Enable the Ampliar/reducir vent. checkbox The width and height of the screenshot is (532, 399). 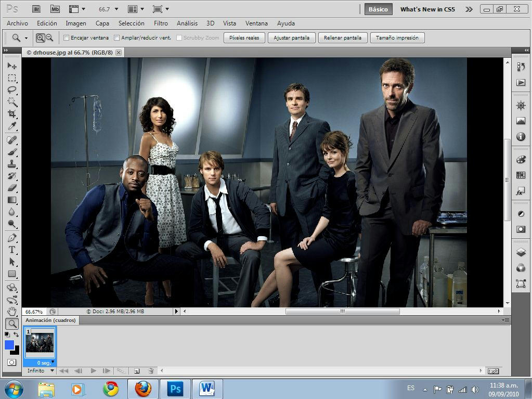116,37
